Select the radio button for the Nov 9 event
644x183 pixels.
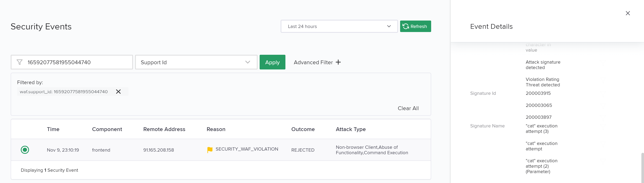pyautogui.click(x=25, y=150)
